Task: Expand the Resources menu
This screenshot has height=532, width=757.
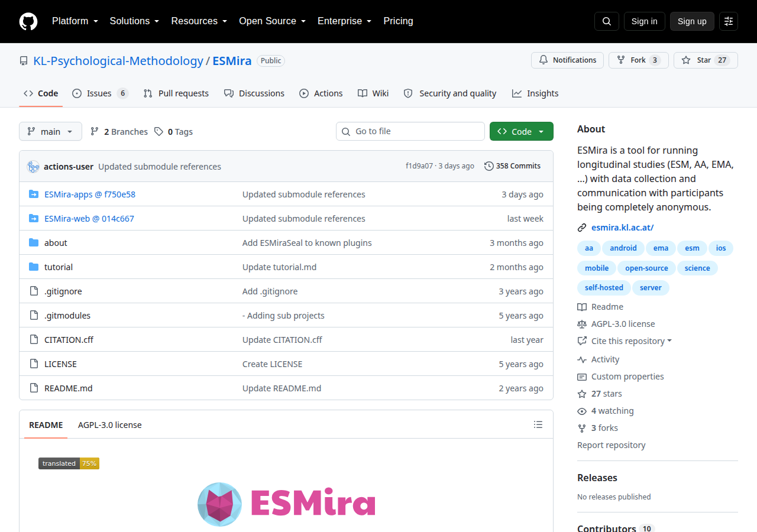Action: [x=199, y=21]
